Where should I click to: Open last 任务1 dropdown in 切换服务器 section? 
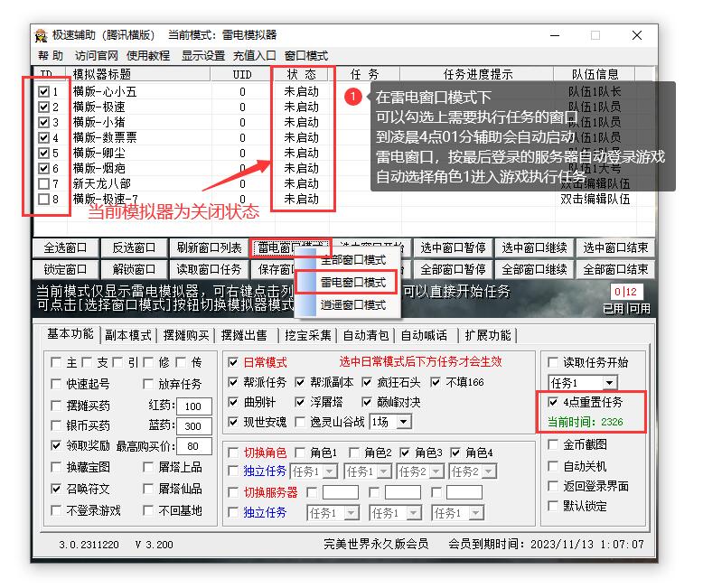[476, 513]
